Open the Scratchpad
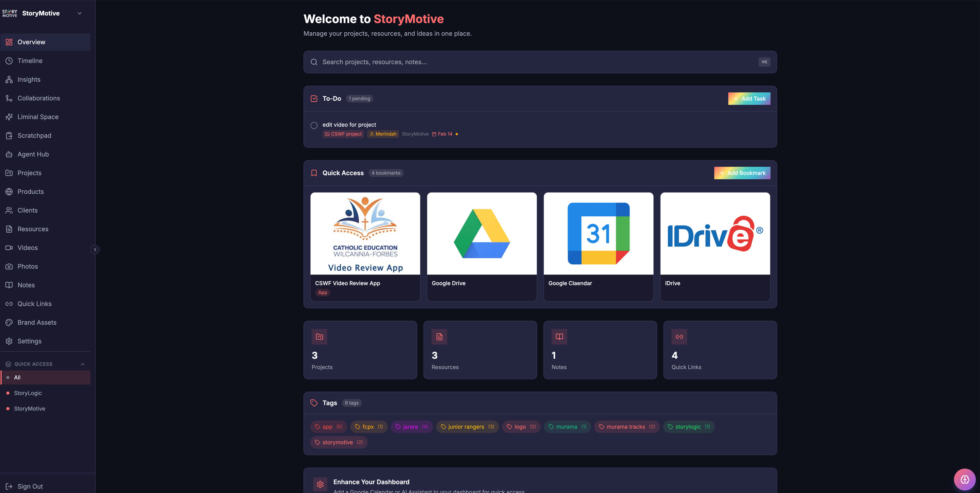This screenshot has width=980, height=493. point(34,136)
